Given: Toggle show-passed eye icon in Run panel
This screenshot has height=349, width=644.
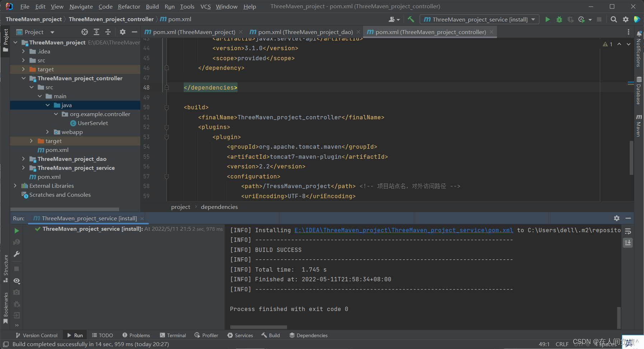Looking at the screenshot, I should click(17, 281).
